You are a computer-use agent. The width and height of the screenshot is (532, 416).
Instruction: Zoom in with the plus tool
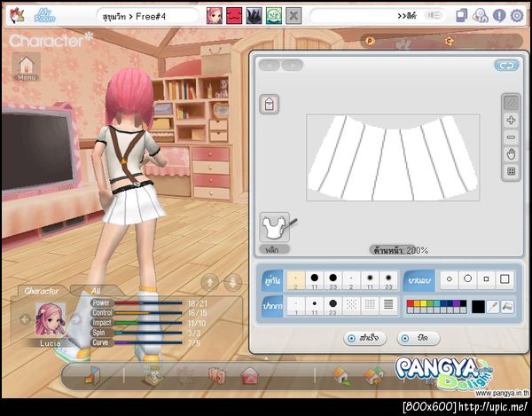point(511,120)
